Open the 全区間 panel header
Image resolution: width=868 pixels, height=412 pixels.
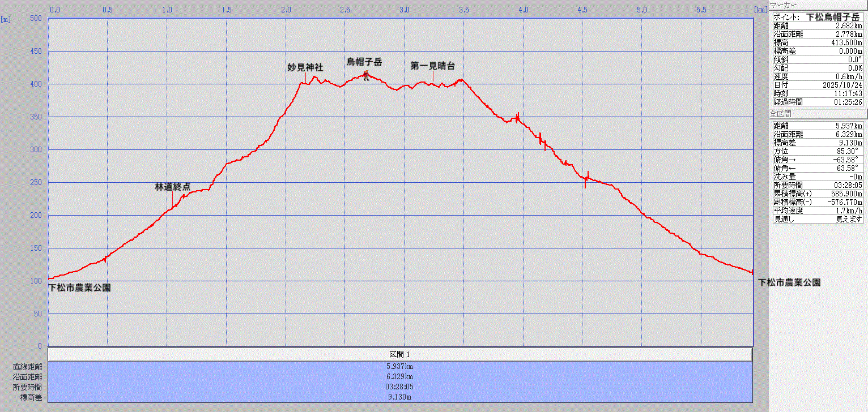tap(780, 114)
